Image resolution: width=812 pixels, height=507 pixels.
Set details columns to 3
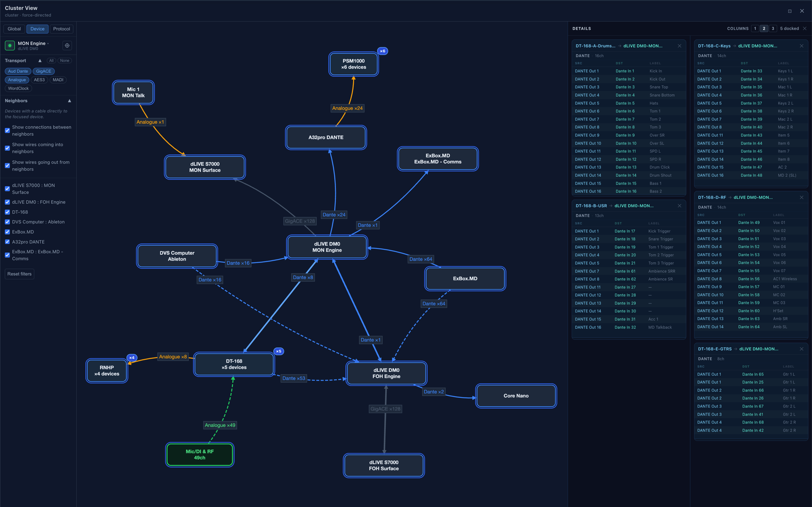point(773,28)
